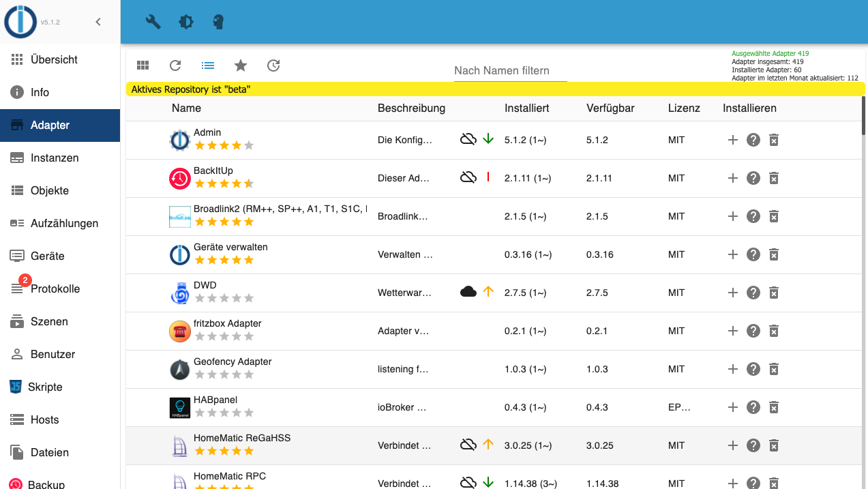This screenshot has width=868, height=489.
Task: Click the DWD row cloud icon
Action: tap(468, 292)
